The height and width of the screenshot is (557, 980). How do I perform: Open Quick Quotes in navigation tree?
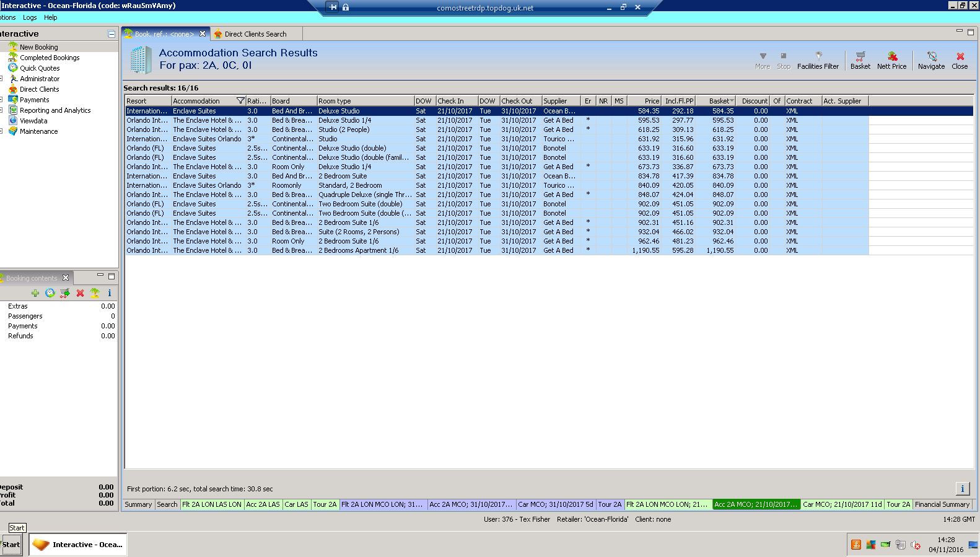[40, 68]
